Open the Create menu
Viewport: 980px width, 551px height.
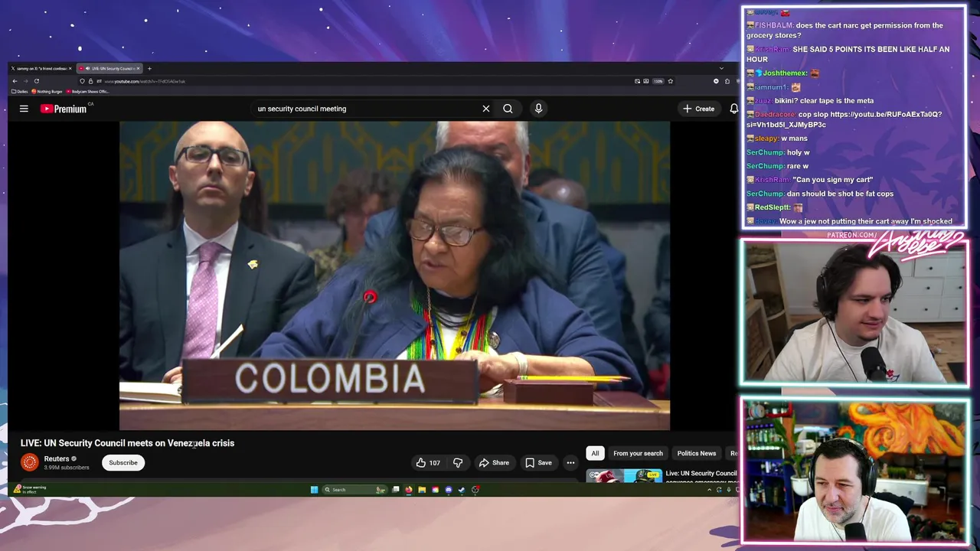click(x=698, y=109)
